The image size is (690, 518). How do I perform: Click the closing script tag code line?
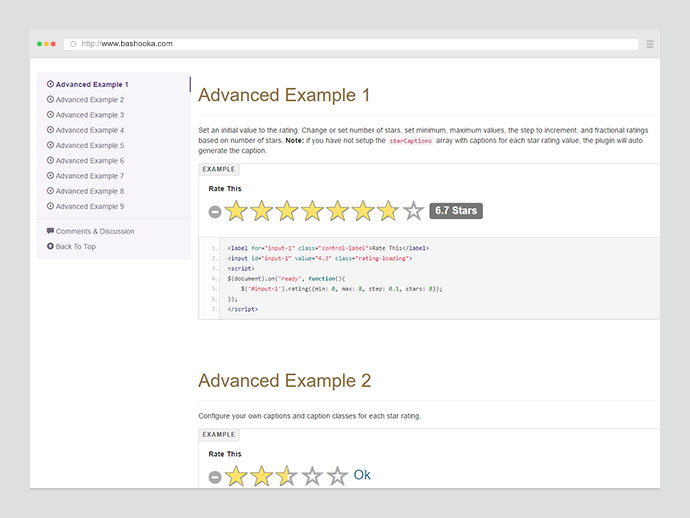point(242,309)
